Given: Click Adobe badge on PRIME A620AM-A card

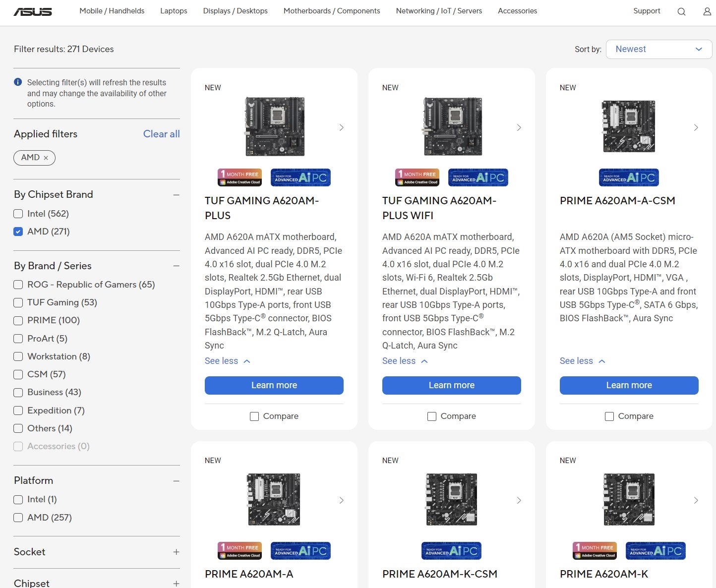Looking at the screenshot, I should [x=240, y=551].
